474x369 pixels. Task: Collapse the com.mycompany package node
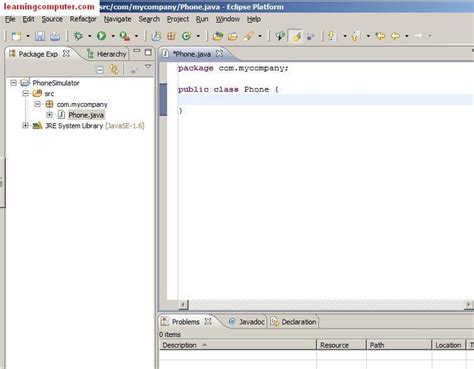click(x=37, y=104)
